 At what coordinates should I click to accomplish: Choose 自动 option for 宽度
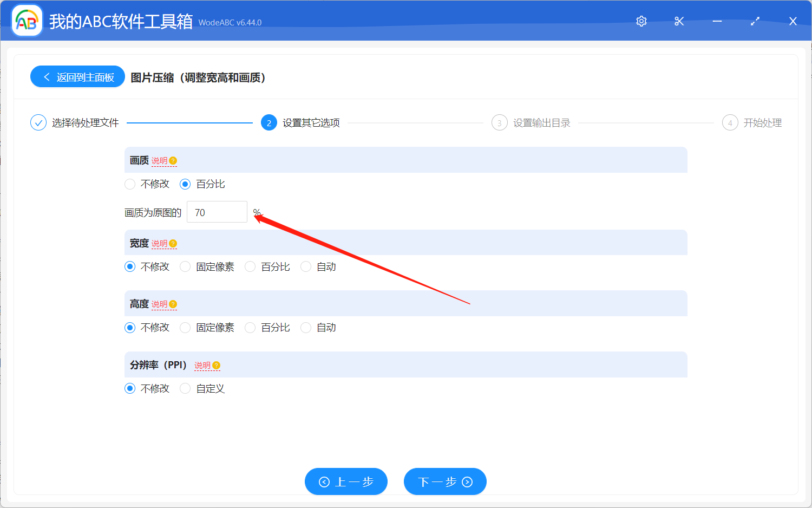[306, 267]
